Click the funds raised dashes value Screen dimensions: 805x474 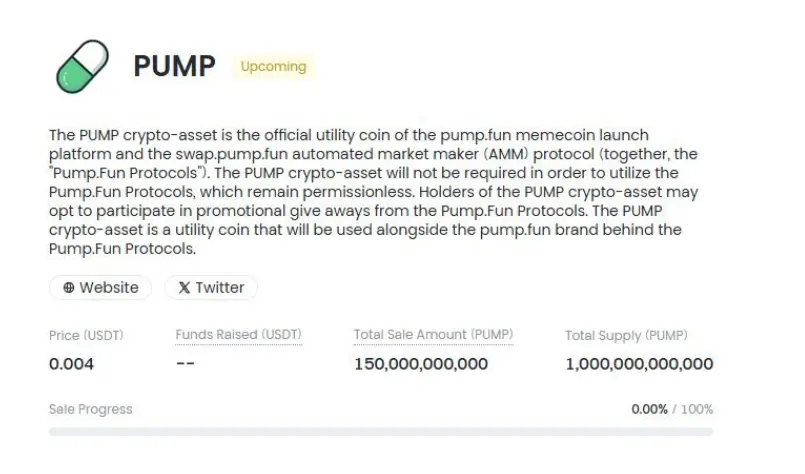coord(185,364)
